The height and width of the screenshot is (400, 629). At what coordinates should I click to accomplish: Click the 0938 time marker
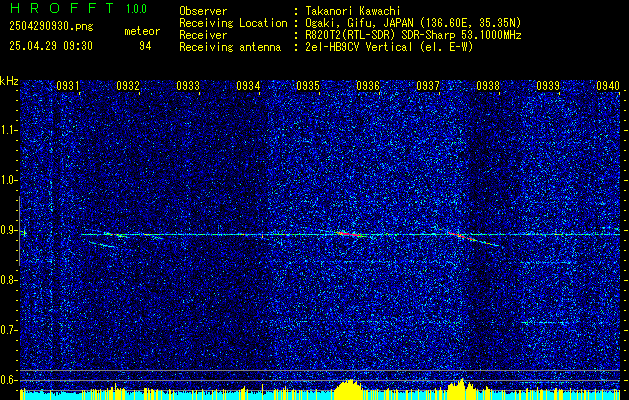coord(488,86)
